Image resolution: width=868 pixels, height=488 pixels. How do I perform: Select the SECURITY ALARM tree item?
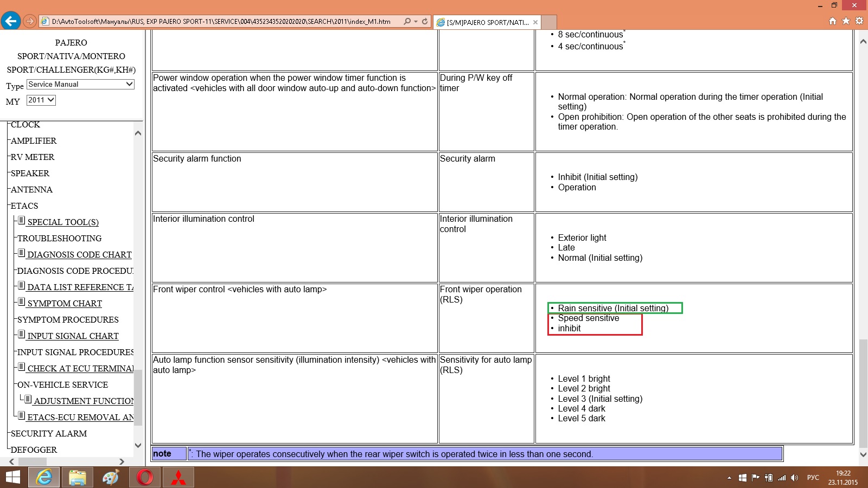pos(49,434)
